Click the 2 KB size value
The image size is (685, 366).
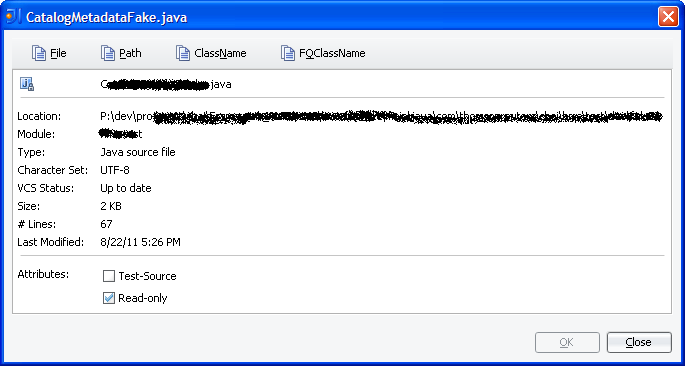click(x=111, y=206)
